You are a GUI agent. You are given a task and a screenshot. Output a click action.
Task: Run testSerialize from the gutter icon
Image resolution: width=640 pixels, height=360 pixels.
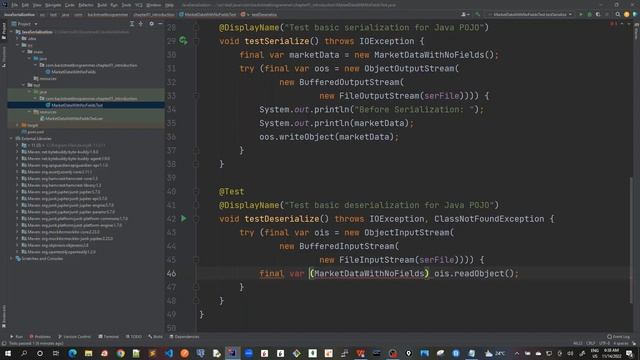pos(183,41)
